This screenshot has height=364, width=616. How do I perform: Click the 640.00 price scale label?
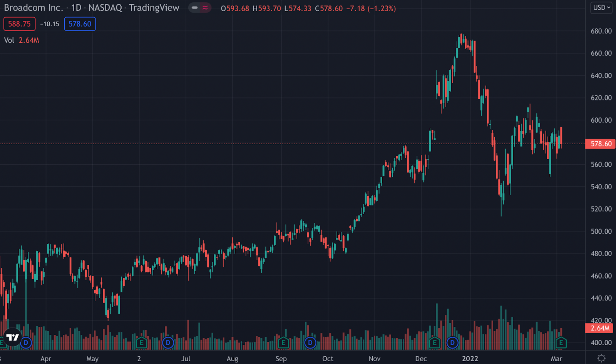coord(601,76)
